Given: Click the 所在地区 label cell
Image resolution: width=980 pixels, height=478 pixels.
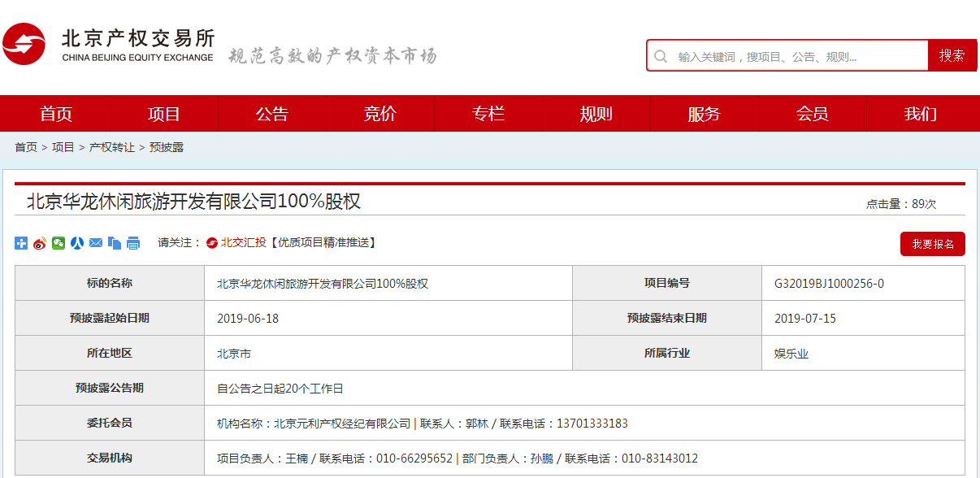Looking at the screenshot, I should pos(110,354).
